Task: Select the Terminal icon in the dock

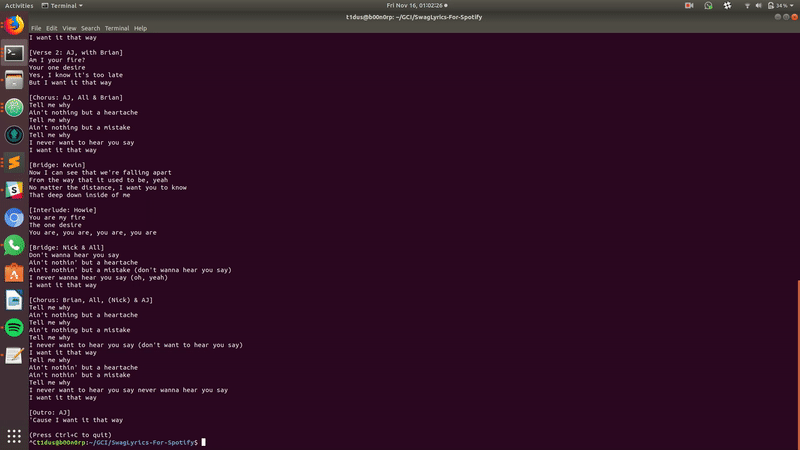Action: pyautogui.click(x=14, y=53)
